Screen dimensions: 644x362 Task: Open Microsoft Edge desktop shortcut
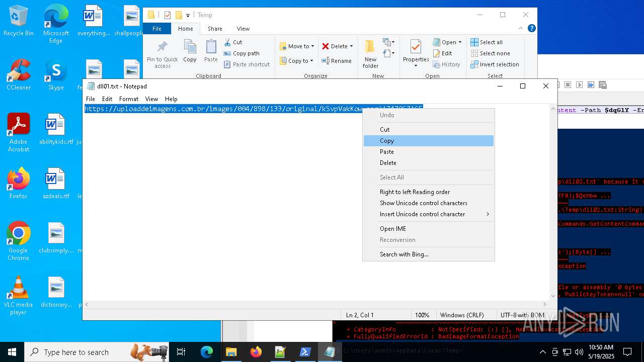56,24
